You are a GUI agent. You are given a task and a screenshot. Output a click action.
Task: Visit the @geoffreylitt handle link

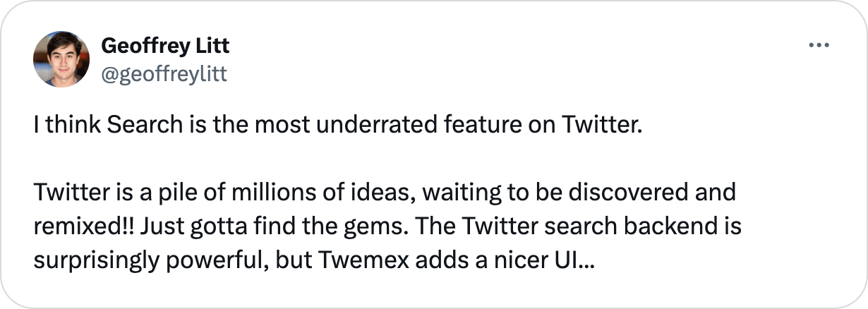click(x=164, y=73)
